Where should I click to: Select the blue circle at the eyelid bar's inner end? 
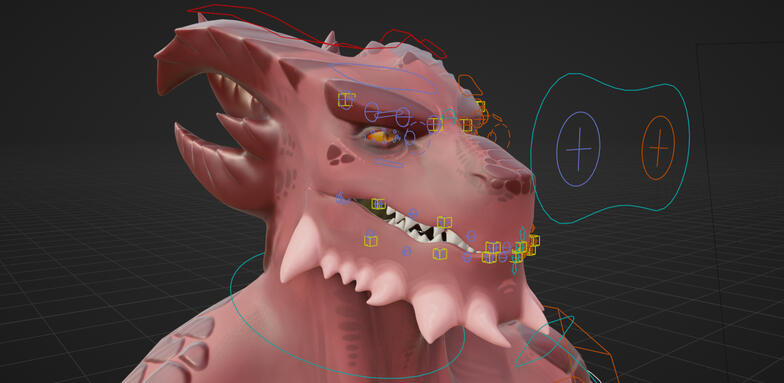(x=403, y=117)
